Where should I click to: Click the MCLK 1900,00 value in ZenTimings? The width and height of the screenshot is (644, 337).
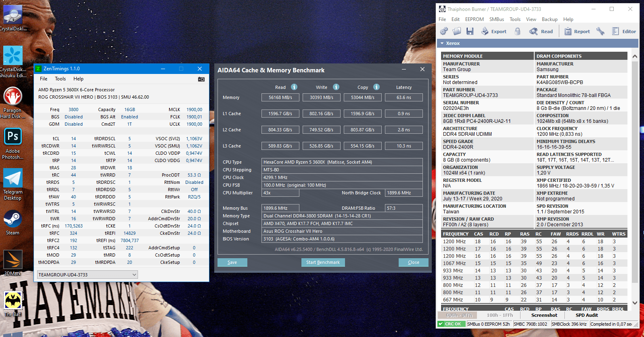(194, 110)
